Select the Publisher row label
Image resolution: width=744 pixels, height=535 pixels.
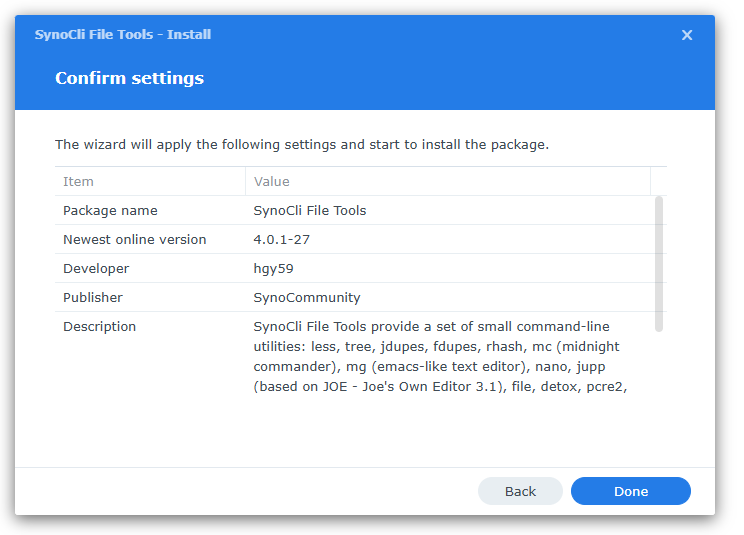(93, 297)
